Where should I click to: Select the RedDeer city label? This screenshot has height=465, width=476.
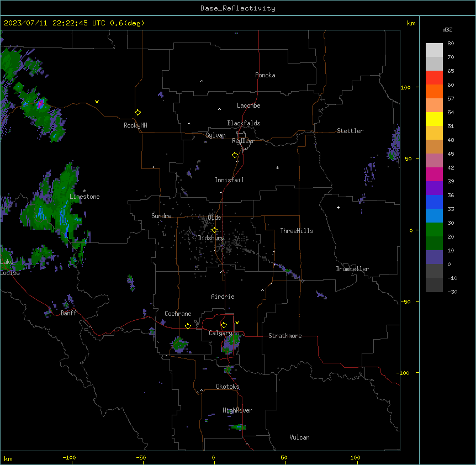tap(243, 141)
